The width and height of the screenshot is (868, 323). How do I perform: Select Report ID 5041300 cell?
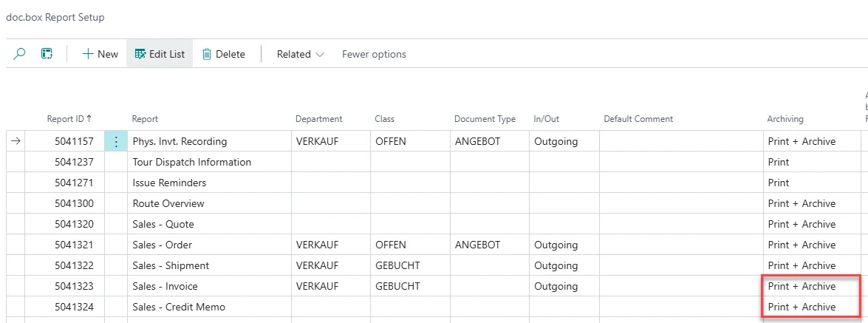coord(74,203)
